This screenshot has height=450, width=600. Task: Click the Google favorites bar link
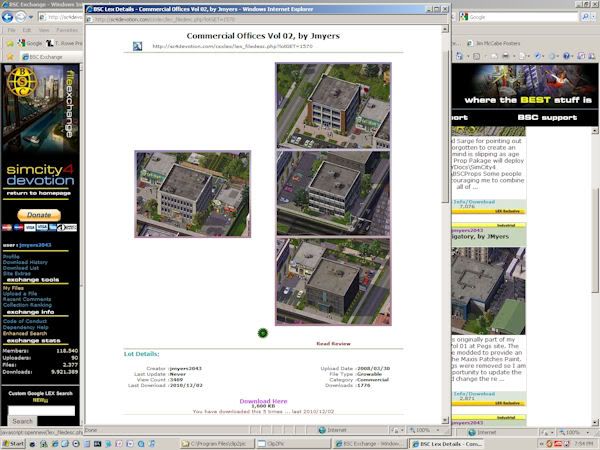[x=30, y=43]
